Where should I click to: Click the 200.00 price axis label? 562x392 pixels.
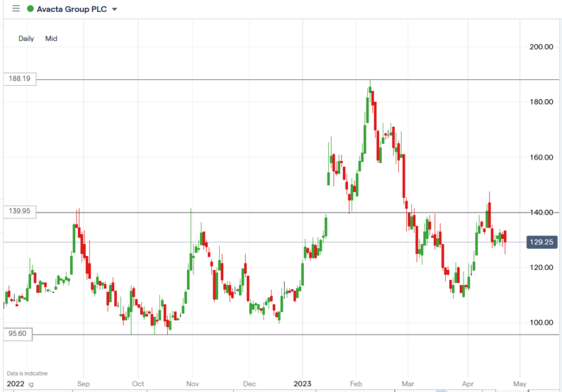(x=540, y=47)
